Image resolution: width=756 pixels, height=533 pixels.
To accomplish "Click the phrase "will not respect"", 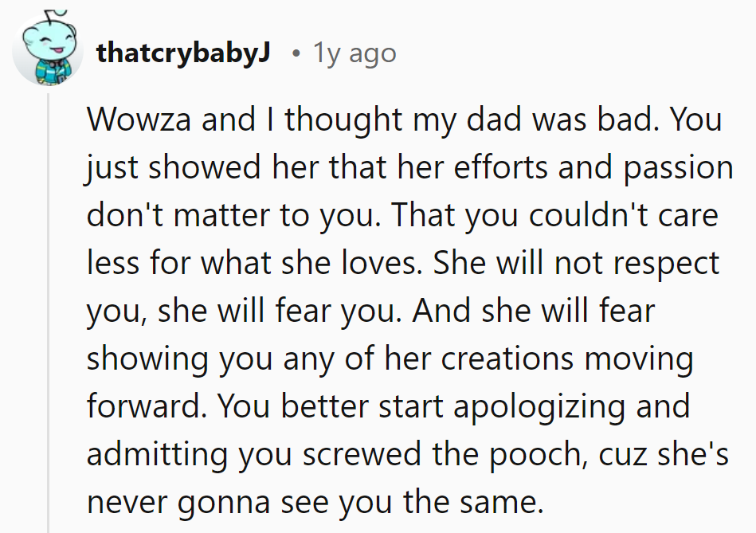I will tap(607, 263).
